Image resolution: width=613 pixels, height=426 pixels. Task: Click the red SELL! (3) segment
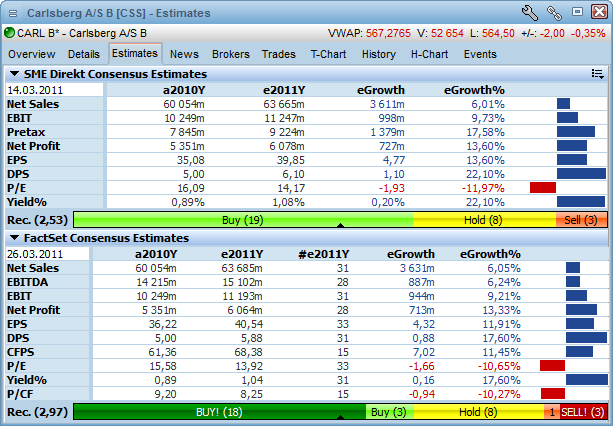pyautogui.click(x=583, y=411)
